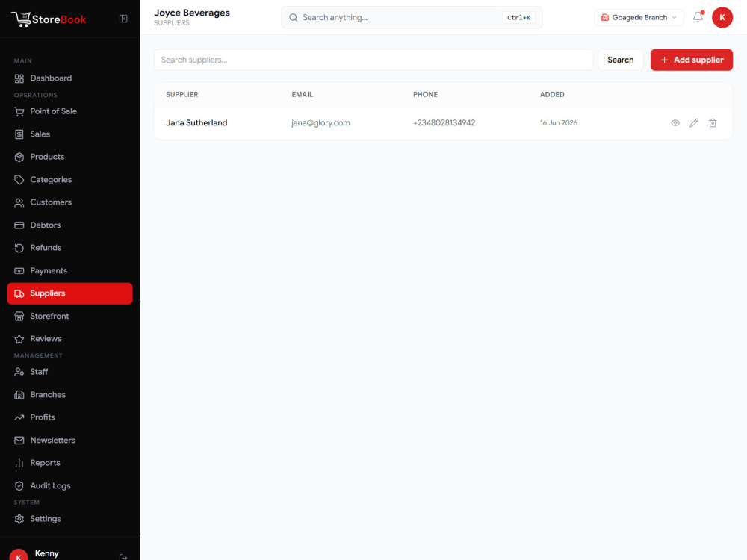This screenshot has width=747, height=560.
Task: Click the Kenny user name
Action: click(x=46, y=553)
